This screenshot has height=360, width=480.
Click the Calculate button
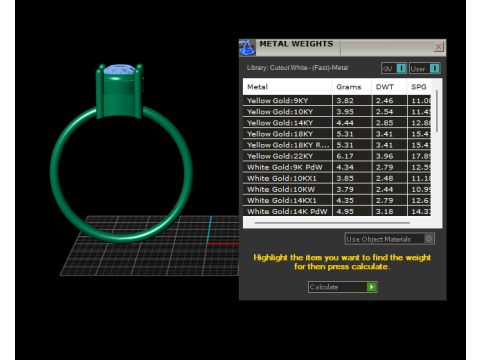(x=342, y=287)
